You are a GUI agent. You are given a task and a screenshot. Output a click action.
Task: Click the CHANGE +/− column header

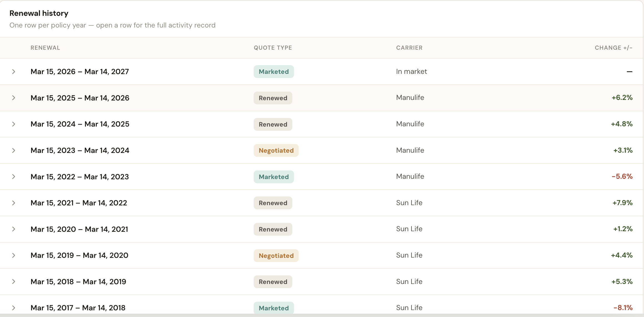[x=613, y=48]
